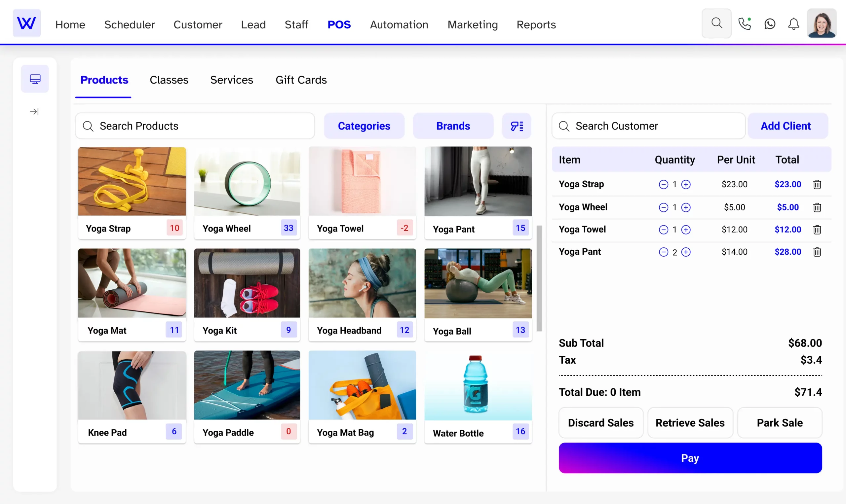846x504 pixels.
Task: Switch to the Gift Cards tab
Action: coord(301,79)
